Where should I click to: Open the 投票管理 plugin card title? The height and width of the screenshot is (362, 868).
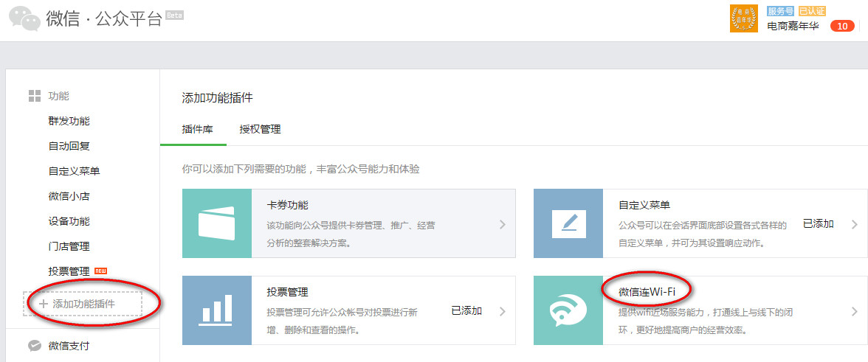288,293
